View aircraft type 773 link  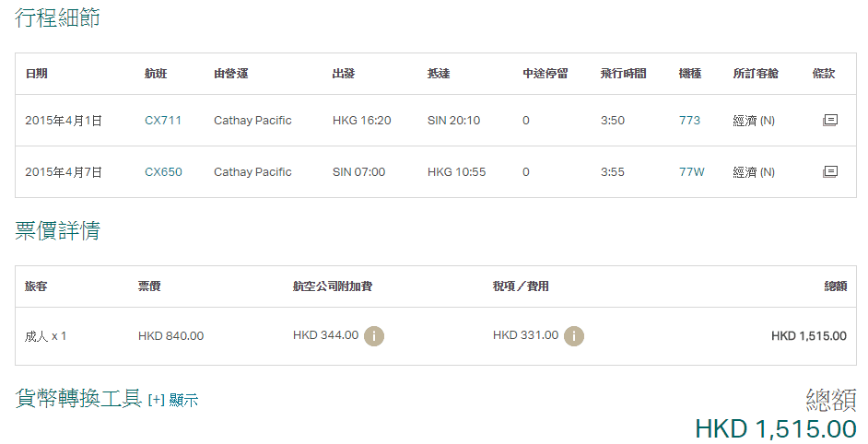tap(689, 121)
